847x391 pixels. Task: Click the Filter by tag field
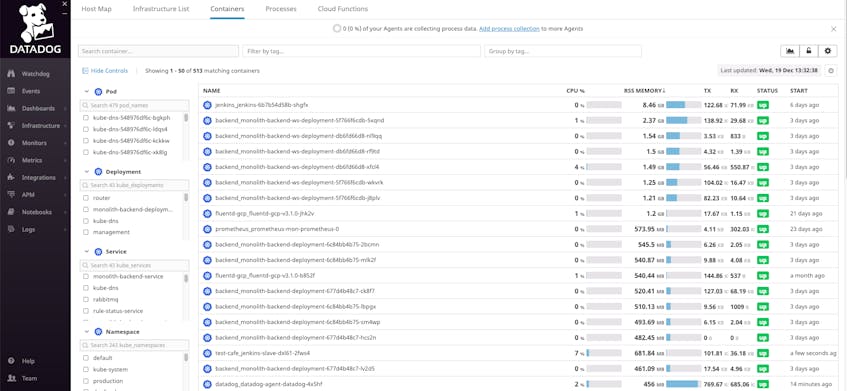pos(361,51)
